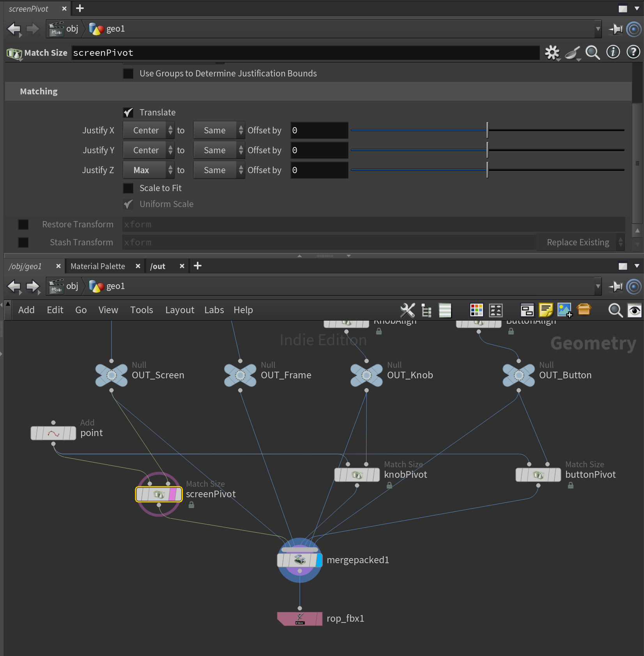
Task: Open node info icon in parameter pane
Action: [613, 52]
